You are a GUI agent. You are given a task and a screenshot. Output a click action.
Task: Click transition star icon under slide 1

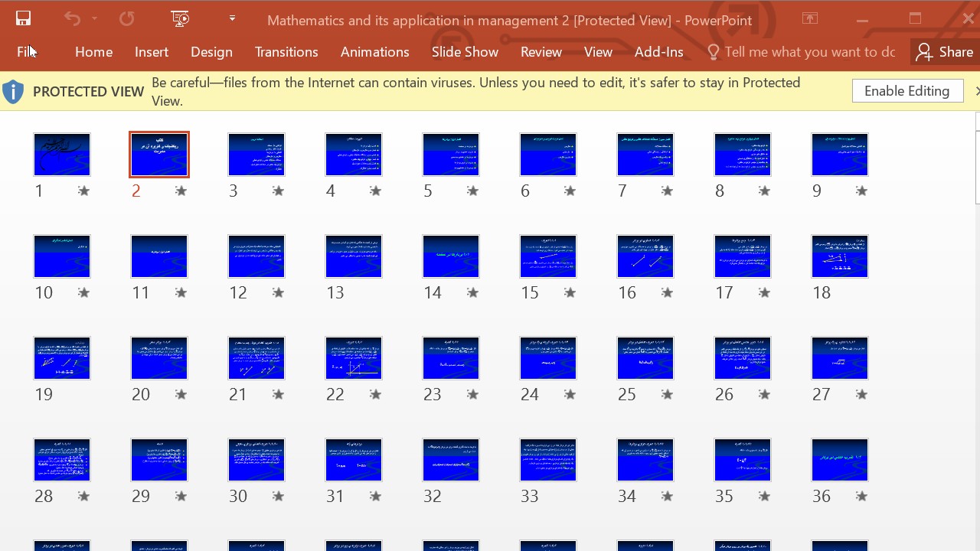pos(83,191)
